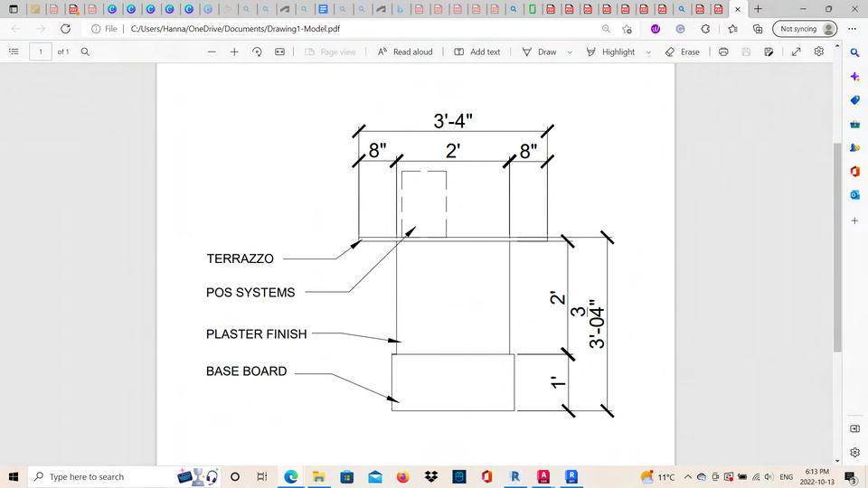Image resolution: width=868 pixels, height=488 pixels.
Task: Start Read aloud
Action: pyautogui.click(x=405, y=52)
